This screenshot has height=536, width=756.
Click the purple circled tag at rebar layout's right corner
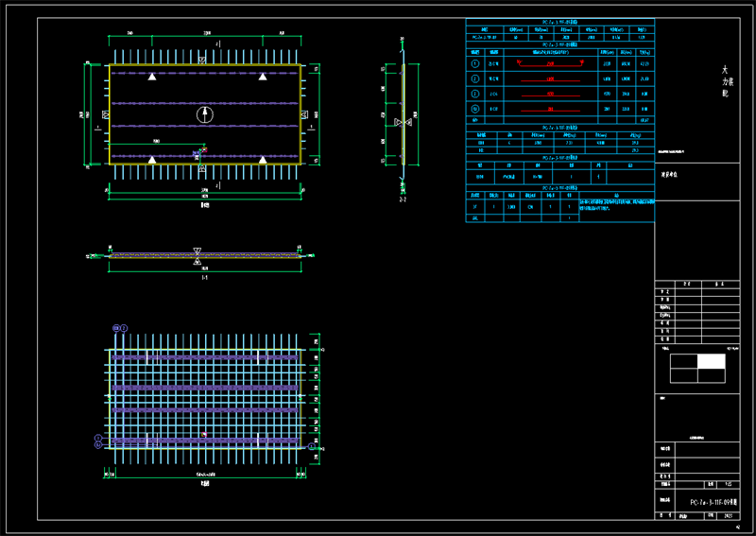click(x=312, y=447)
